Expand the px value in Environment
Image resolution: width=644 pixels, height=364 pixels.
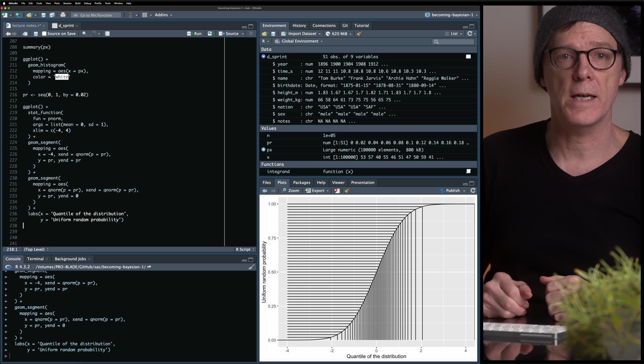tap(263, 150)
